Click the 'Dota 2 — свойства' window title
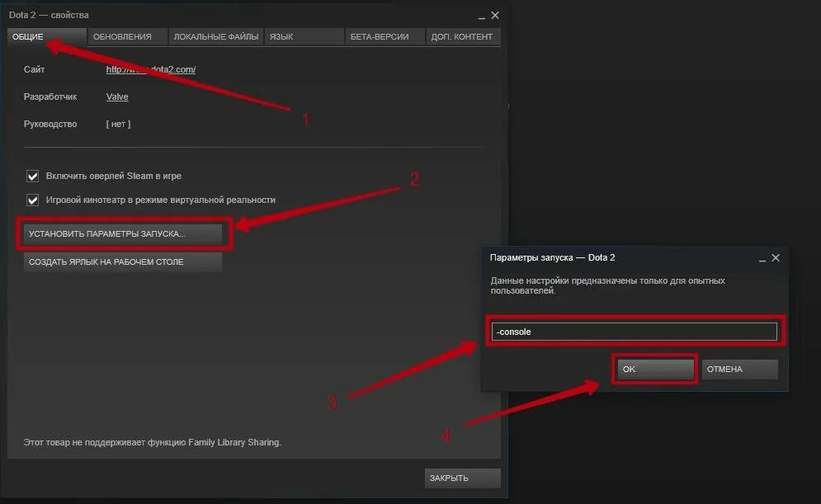The width and height of the screenshot is (821, 504). 49,15
